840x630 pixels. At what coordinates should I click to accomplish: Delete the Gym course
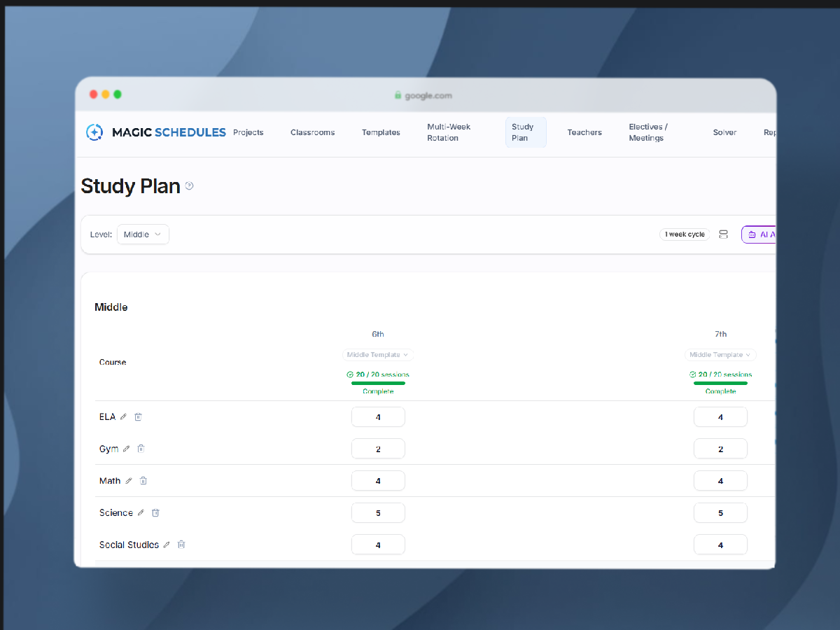[x=141, y=449]
